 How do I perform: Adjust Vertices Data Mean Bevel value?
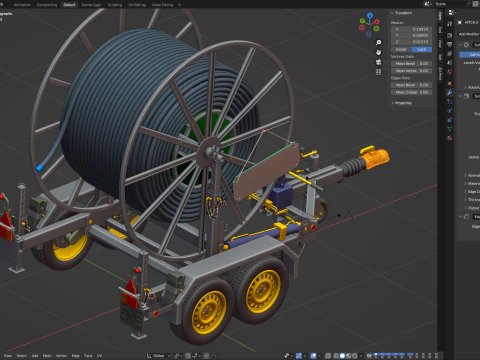[x=412, y=63]
